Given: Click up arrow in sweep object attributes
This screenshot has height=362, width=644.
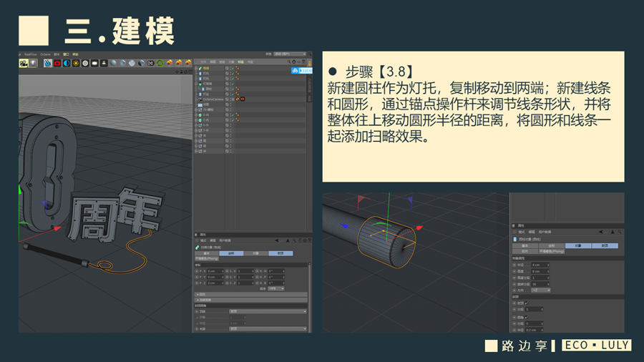Looking at the screenshot, I should click(x=288, y=240).
